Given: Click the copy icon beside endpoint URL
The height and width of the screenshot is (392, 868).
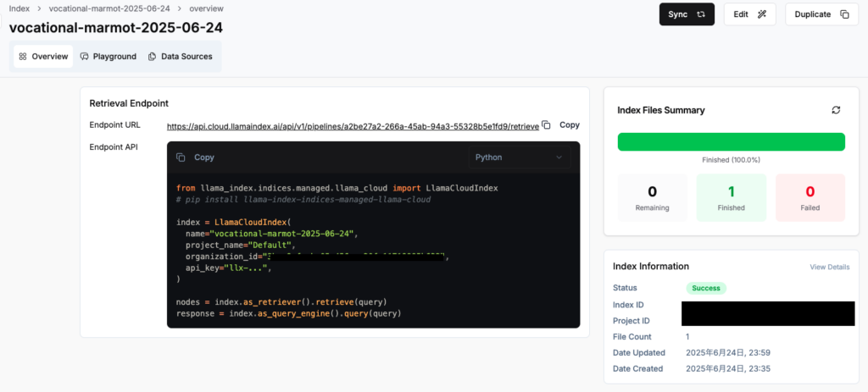Looking at the screenshot, I should pyautogui.click(x=546, y=125).
